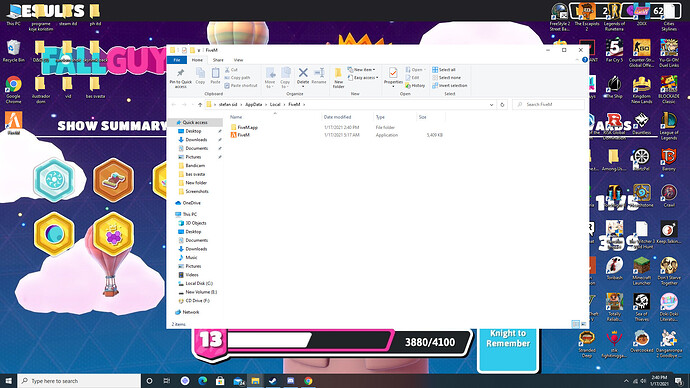690x388 pixels.
Task: Click the taskbar search box
Action: tap(79, 381)
